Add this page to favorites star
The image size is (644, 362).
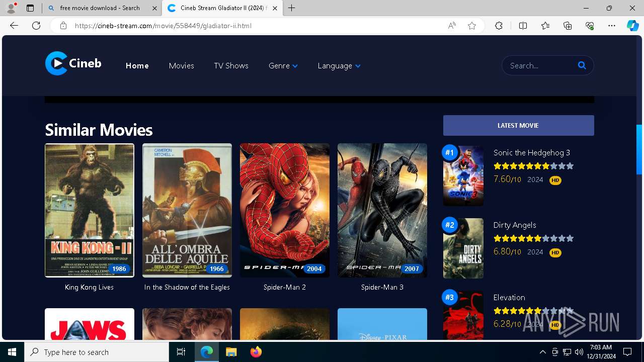pos(472,26)
